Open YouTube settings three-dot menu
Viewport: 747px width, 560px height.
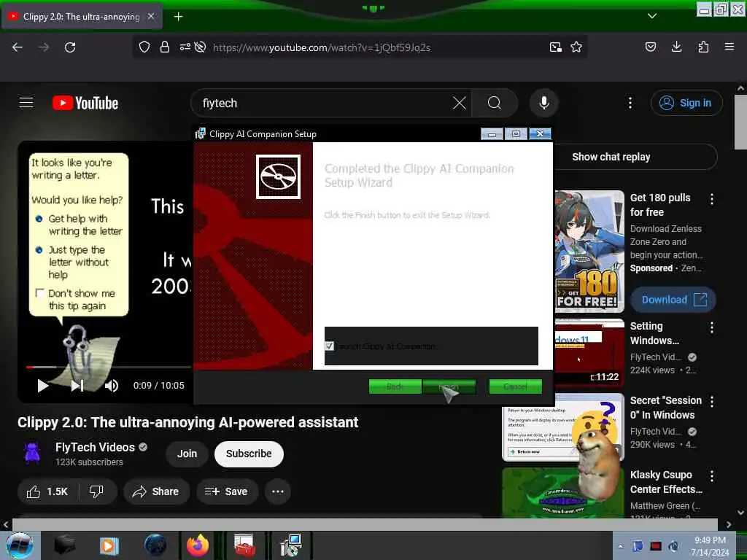[x=630, y=103]
